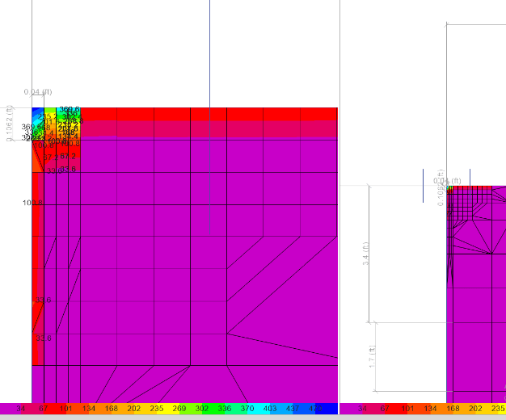Viewport: 506px width, 420px height.
Task: Click the long blue vertical line in left panel
Action: (x=210, y=117)
